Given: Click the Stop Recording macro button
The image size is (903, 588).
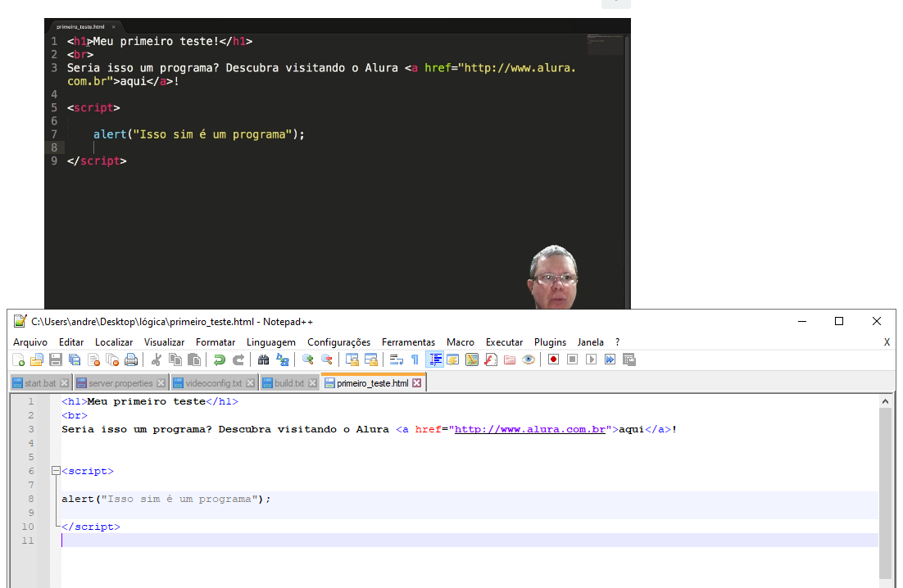Looking at the screenshot, I should [x=573, y=360].
